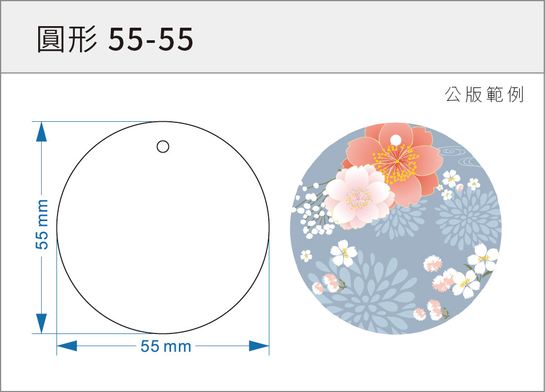Click the small hole in the blank circle template
The height and width of the screenshot is (392, 545).
163,147
